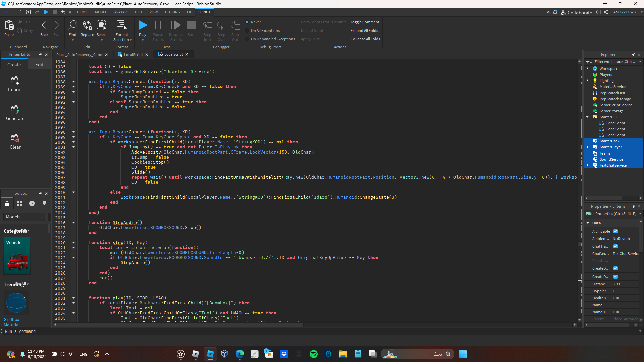
Task: Open the MODEL ribbon tab
Action: click(x=101, y=12)
